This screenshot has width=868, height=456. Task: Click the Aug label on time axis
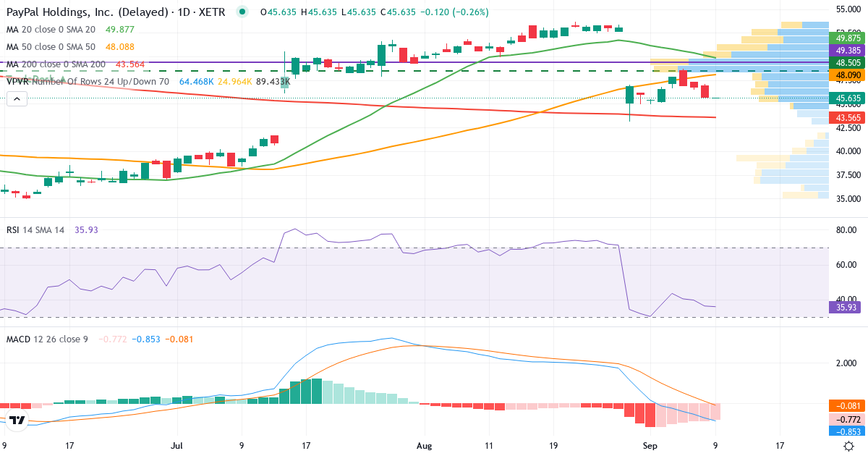424,446
